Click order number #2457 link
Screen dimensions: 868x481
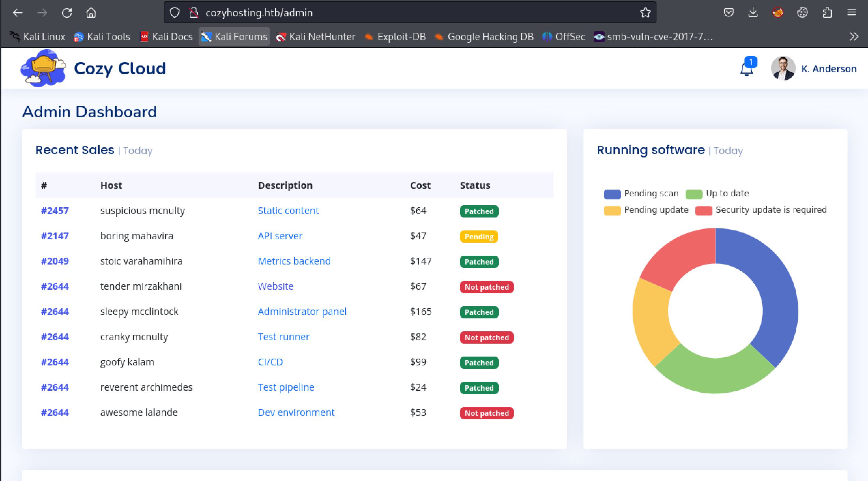click(x=55, y=211)
